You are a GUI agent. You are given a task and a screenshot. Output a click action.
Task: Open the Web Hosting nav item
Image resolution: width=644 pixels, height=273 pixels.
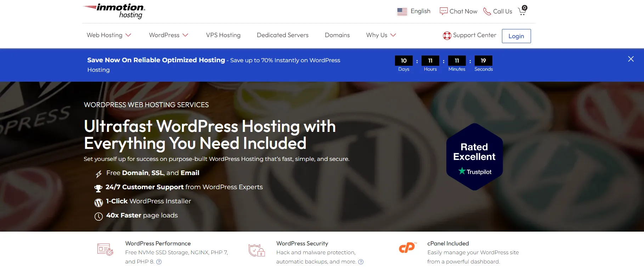[x=104, y=35]
